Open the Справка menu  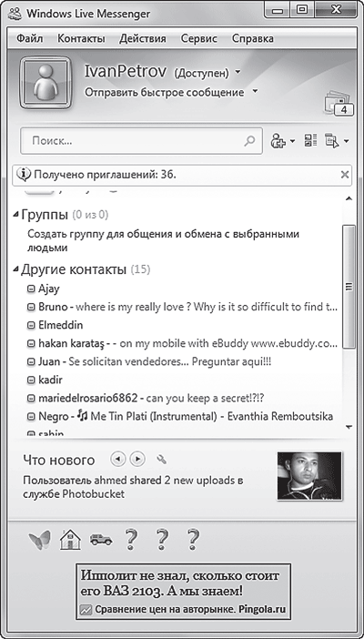[x=253, y=39]
